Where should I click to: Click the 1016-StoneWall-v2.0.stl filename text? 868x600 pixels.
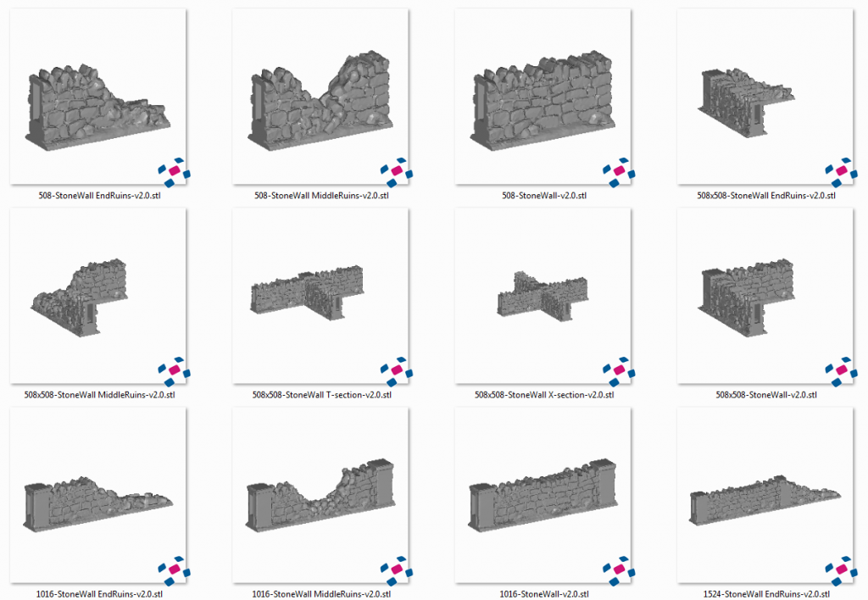[x=541, y=593]
